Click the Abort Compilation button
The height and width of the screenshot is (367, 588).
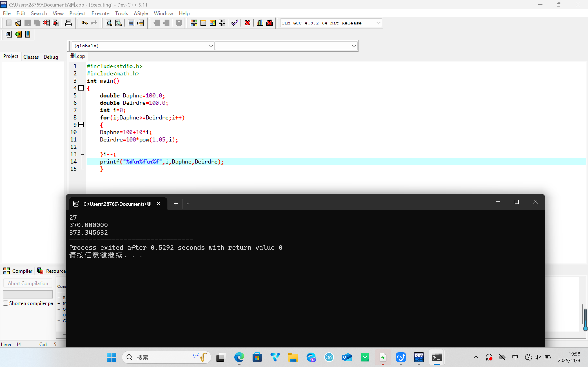(28, 283)
